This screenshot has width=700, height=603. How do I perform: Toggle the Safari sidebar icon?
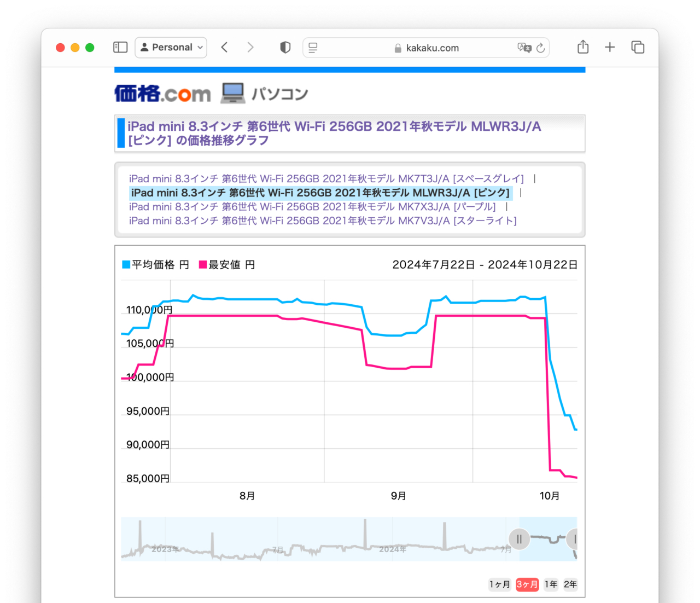pos(120,48)
